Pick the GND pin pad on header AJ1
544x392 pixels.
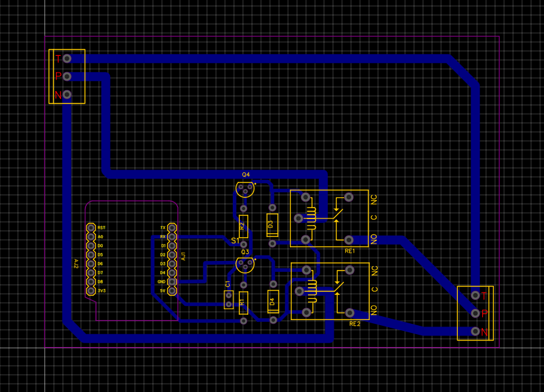pyautogui.click(x=172, y=281)
